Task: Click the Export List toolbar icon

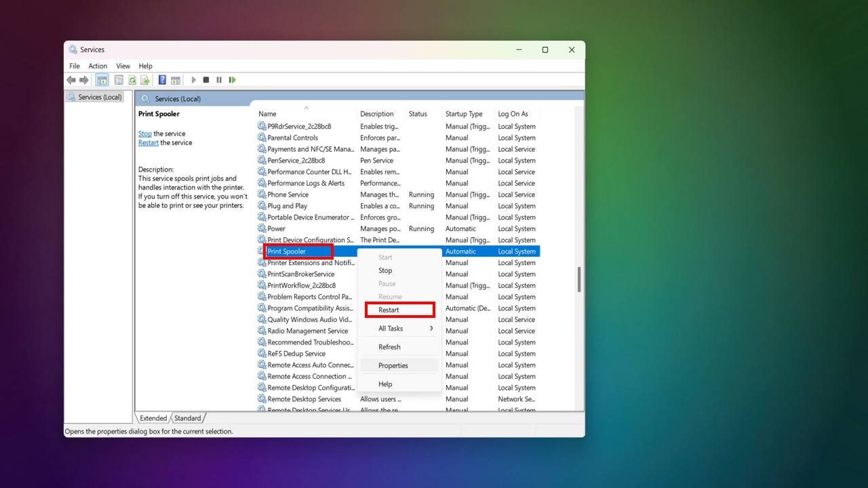Action: pyautogui.click(x=145, y=80)
